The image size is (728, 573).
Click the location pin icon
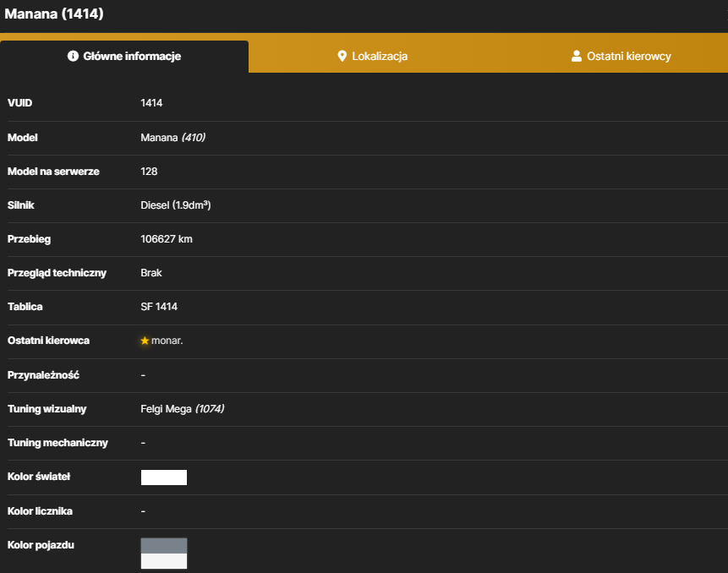(x=342, y=56)
